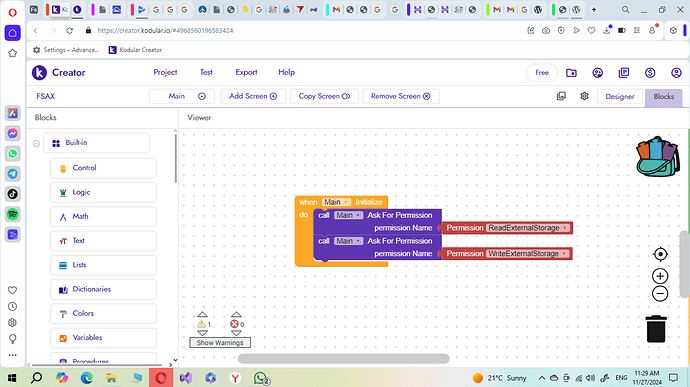Zoom out using the minus icon
Screen dimensions: 690x387
[x=660, y=294]
